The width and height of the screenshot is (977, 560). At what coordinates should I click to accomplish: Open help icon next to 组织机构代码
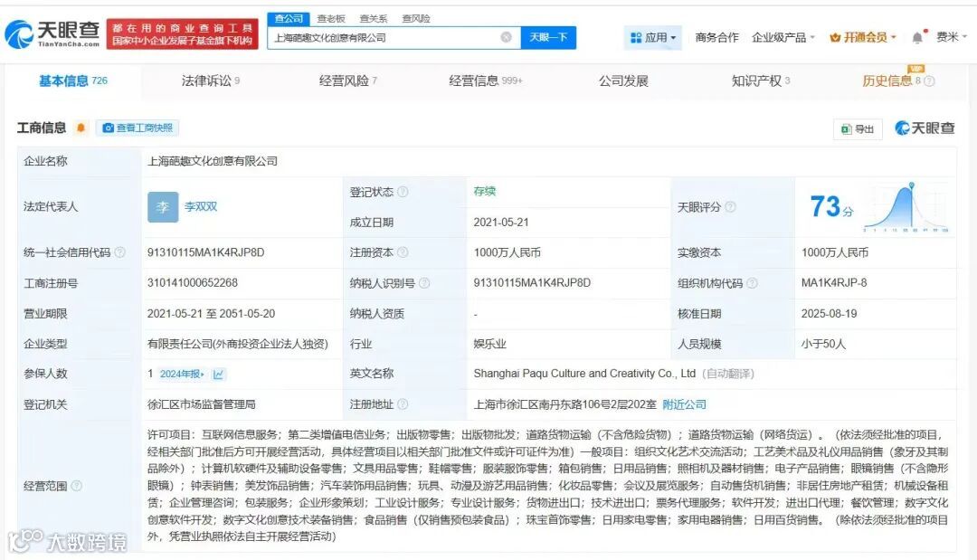click(752, 283)
